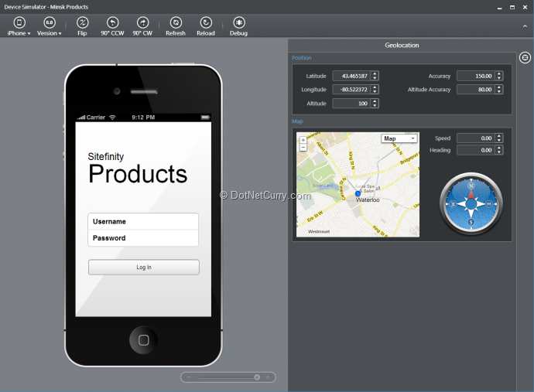Click the Password input field
The height and width of the screenshot is (392, 534).
143,238
